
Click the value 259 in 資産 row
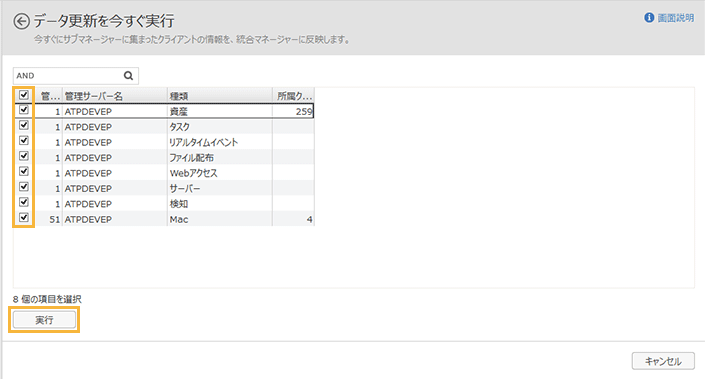click(x=304, y=111)
